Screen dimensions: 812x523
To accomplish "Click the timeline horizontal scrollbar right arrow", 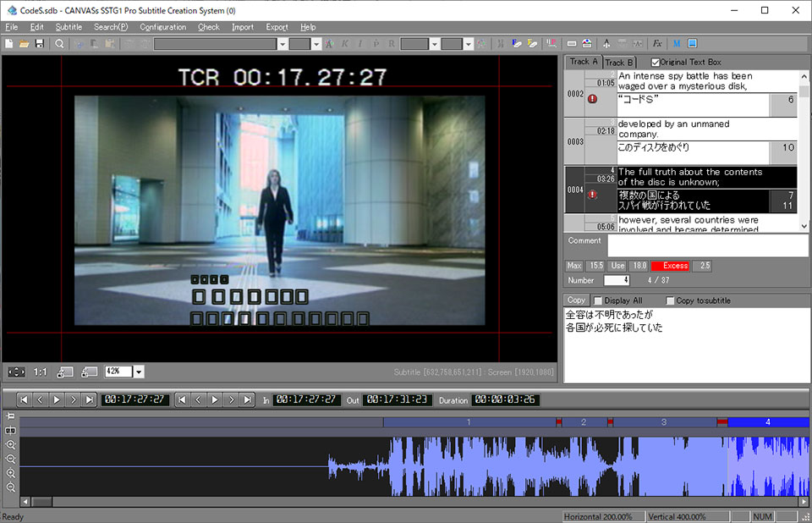I will [804, 502].
